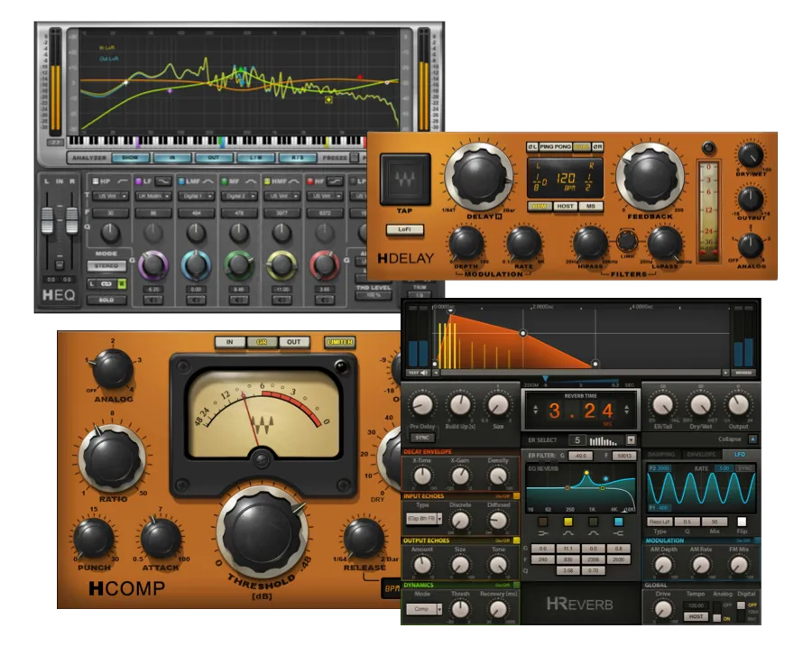
Task: Open the Dynamics Mode dropdown in H-Reverb
Action: click(424, 609)
